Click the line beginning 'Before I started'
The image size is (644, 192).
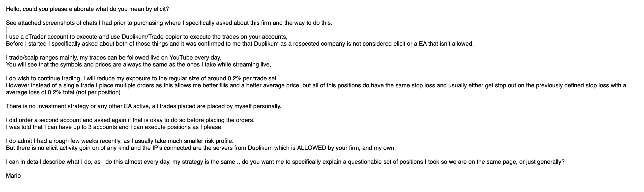click(240, 44)
